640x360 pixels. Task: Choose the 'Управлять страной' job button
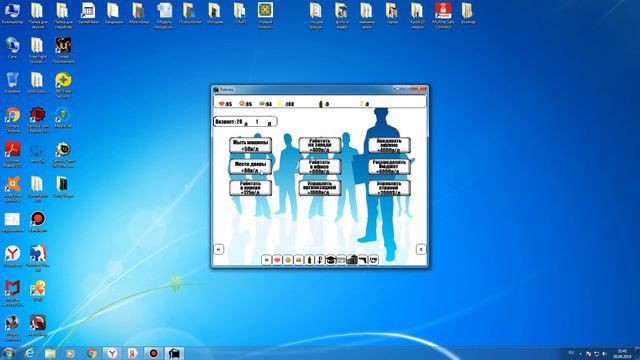tap(389, 188)
